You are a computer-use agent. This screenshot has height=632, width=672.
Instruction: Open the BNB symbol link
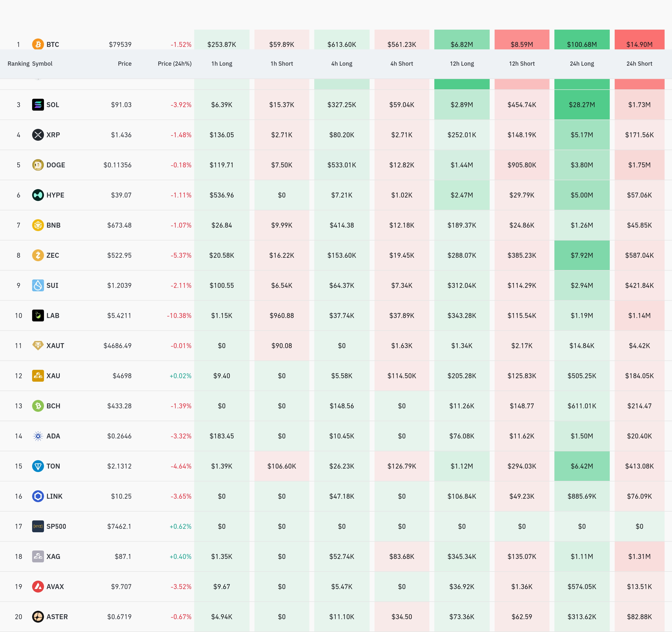(53, 225)
